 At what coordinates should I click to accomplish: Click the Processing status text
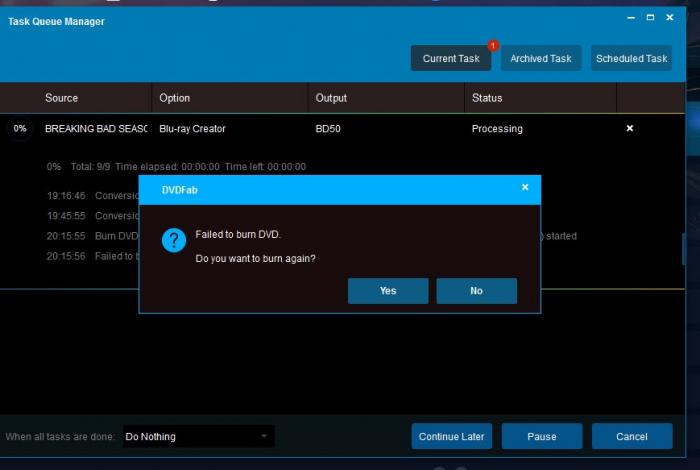(497, 129)
